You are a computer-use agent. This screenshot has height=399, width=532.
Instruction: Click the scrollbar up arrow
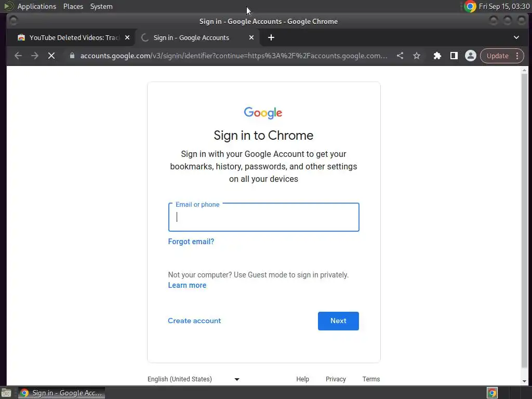[x=524, y=70]
